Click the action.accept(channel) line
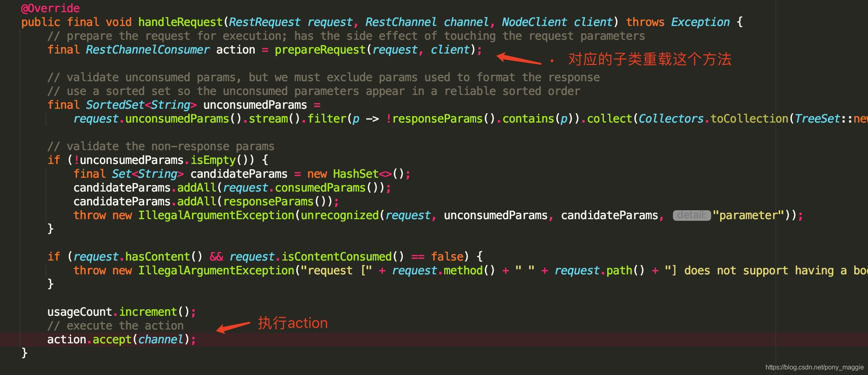This screenshot has width=868, height=375. coord(122,339)
